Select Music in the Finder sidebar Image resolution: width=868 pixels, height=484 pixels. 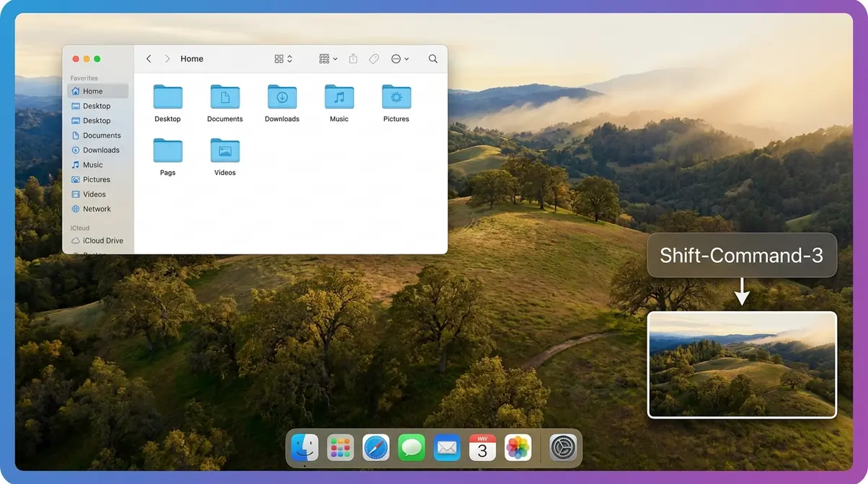(97, 165)
